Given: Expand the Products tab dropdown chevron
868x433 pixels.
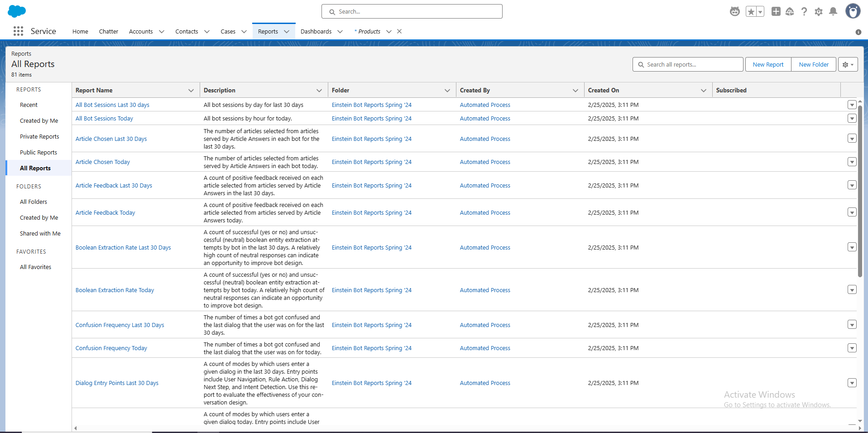Looking at the screenshot, I should click(389, 32).
